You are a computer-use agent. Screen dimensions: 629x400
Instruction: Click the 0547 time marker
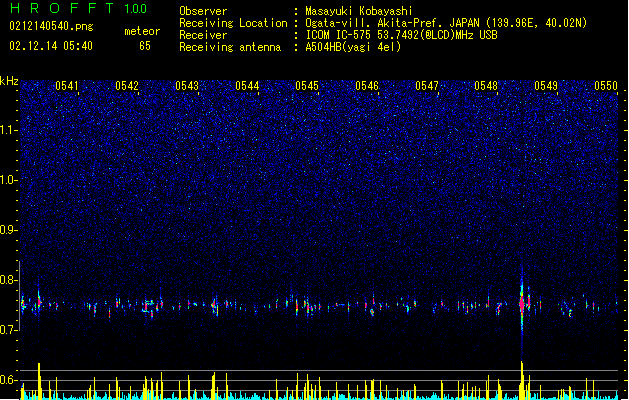427,86
